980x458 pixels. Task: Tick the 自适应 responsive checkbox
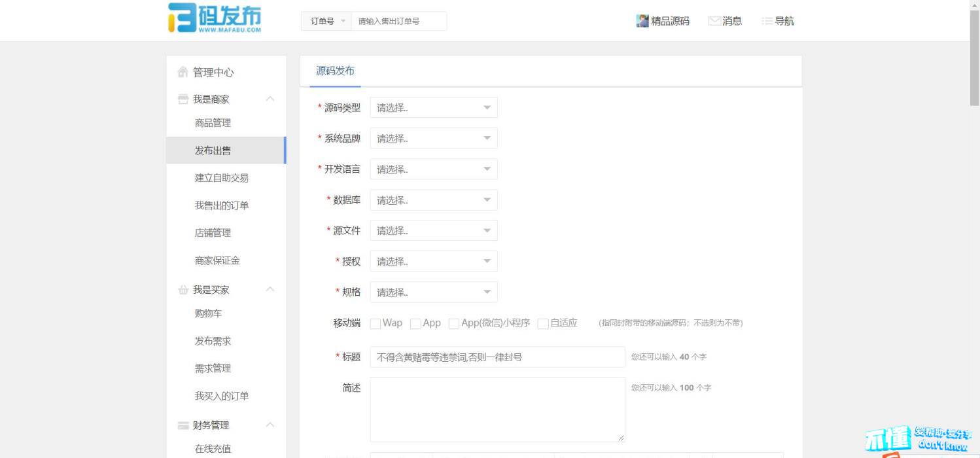coord(543,323)
